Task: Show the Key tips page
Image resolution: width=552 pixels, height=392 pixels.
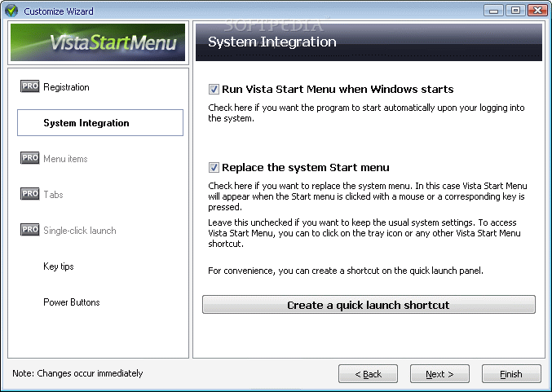Action: coord(59,266)
